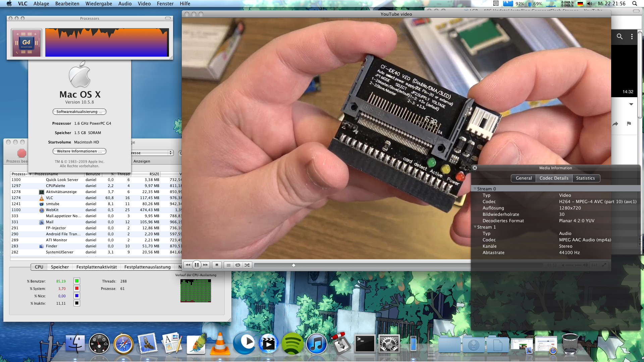This screenshot has height=362, width=644.
Task: Toggle repeat mode in VLC
Action: coord(238,265)
